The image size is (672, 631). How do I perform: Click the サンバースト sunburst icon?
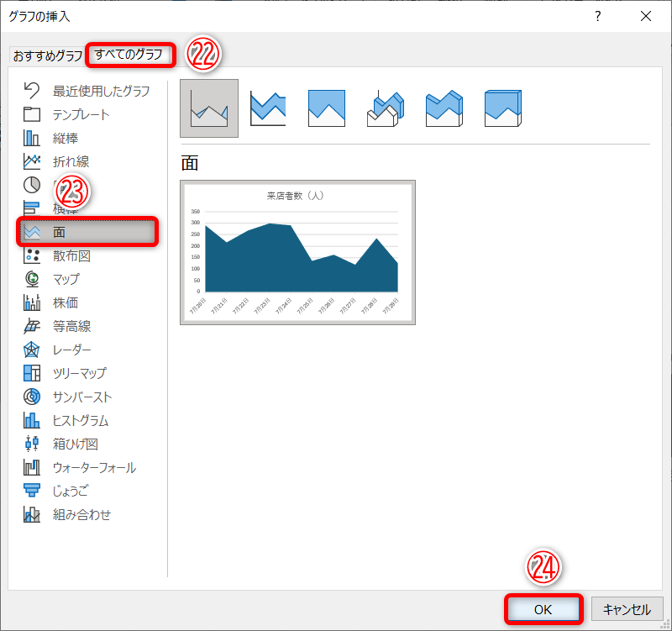click(32, 397)
